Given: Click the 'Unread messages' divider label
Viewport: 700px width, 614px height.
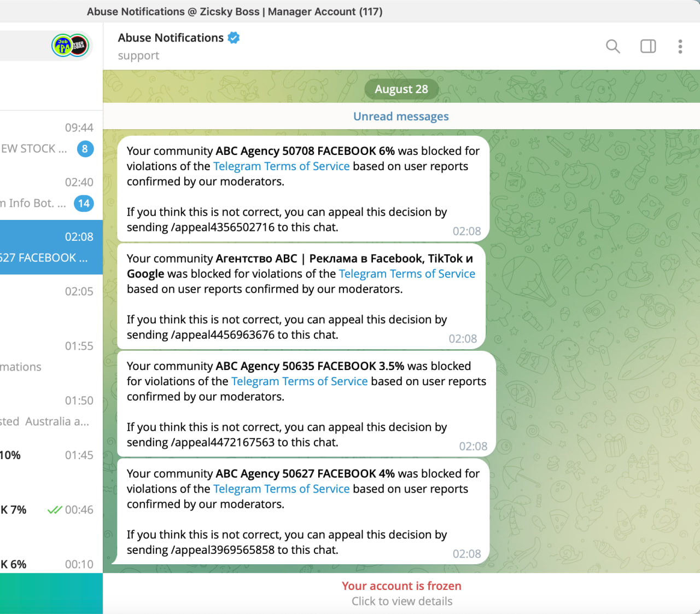Looking at the screenshot, I should [x=401, y=117].
